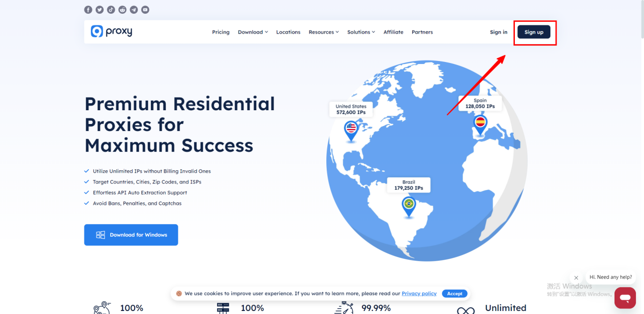Expand the Resources dropdown menu
Image resolution: width=644 pixels, height=314 pixels.
(324, 32)
